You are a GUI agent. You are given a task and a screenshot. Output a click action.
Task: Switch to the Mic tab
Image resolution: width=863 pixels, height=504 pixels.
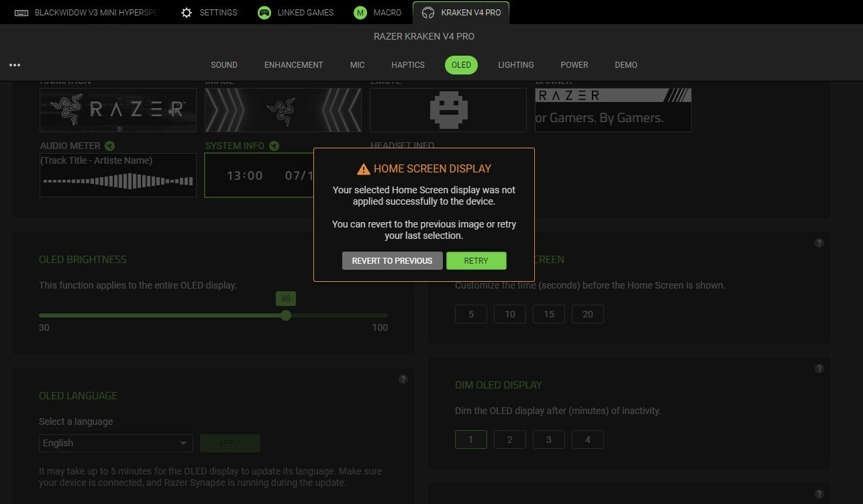pos(358,65)
